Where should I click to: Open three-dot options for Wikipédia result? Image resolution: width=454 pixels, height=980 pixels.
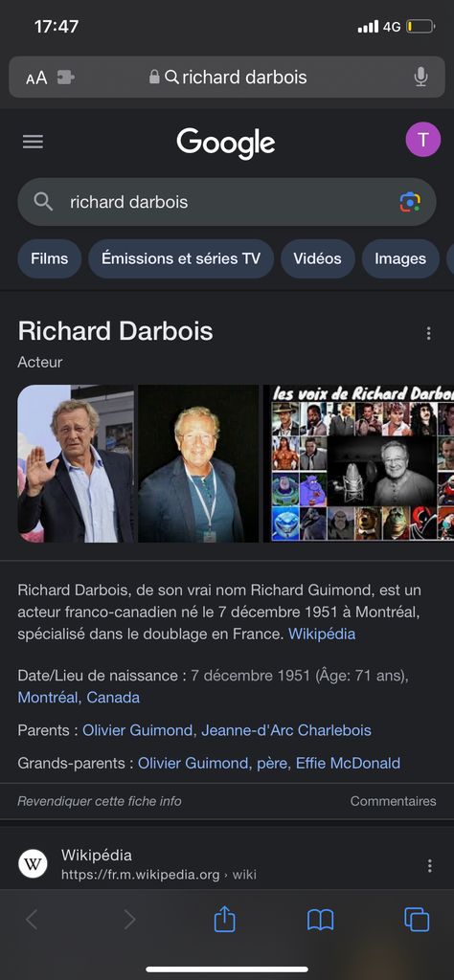(x=430, y=865)
